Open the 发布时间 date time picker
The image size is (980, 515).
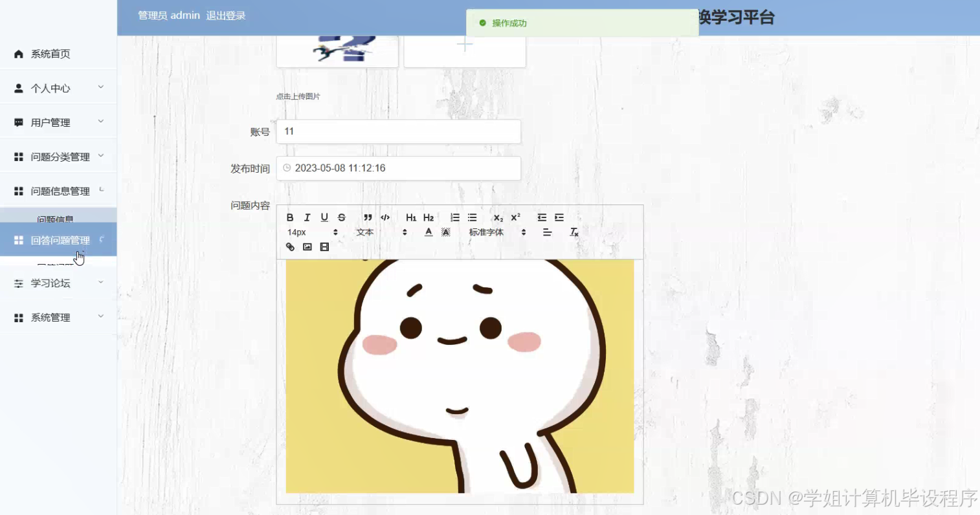pyautogui.click(x=398, y=168)
